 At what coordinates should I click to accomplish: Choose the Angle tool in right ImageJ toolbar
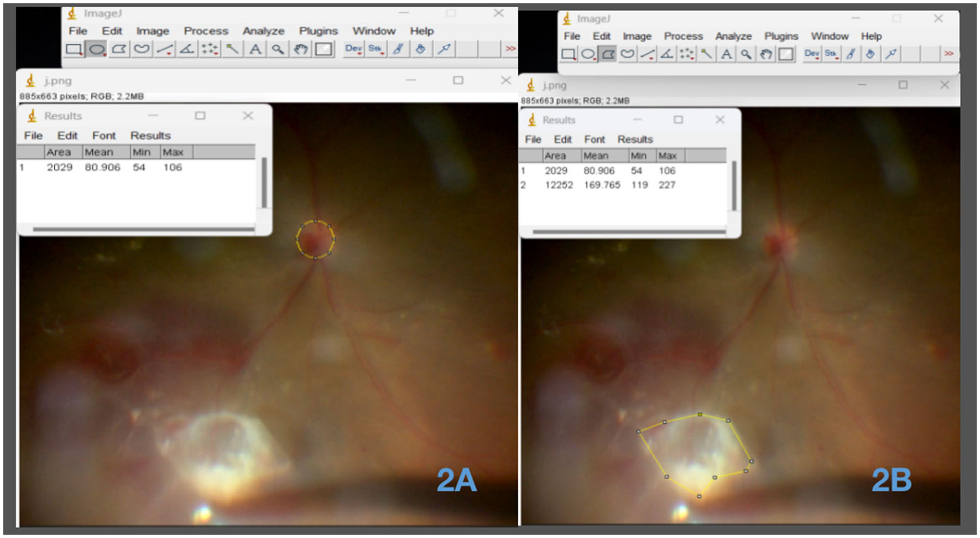tap(667, 54)
